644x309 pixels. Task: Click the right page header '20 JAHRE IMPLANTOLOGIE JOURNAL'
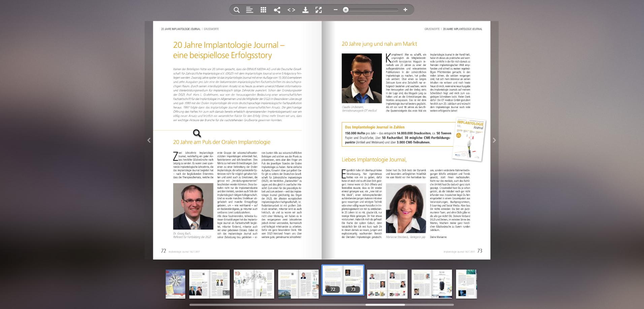coord(462,29)
